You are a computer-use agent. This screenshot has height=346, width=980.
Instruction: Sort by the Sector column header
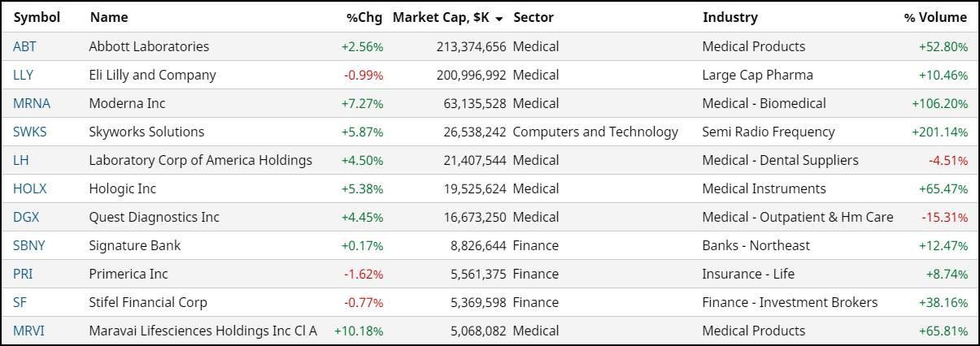click(534, 17)
